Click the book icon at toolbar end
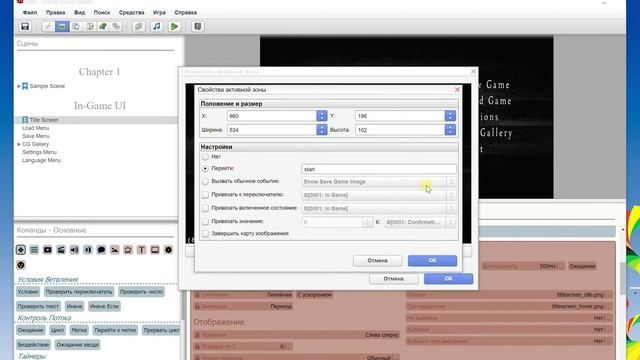 [x=198, y=27]
